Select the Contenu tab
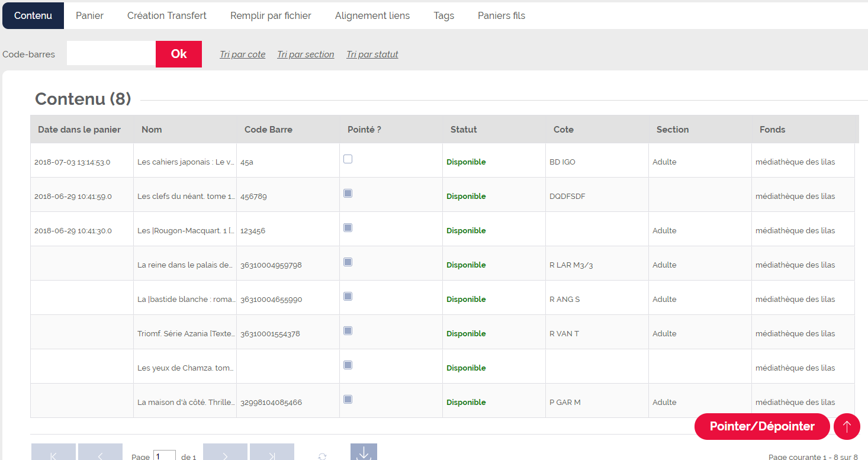Screen dimensions: 868x460 [x=33, y=15]
